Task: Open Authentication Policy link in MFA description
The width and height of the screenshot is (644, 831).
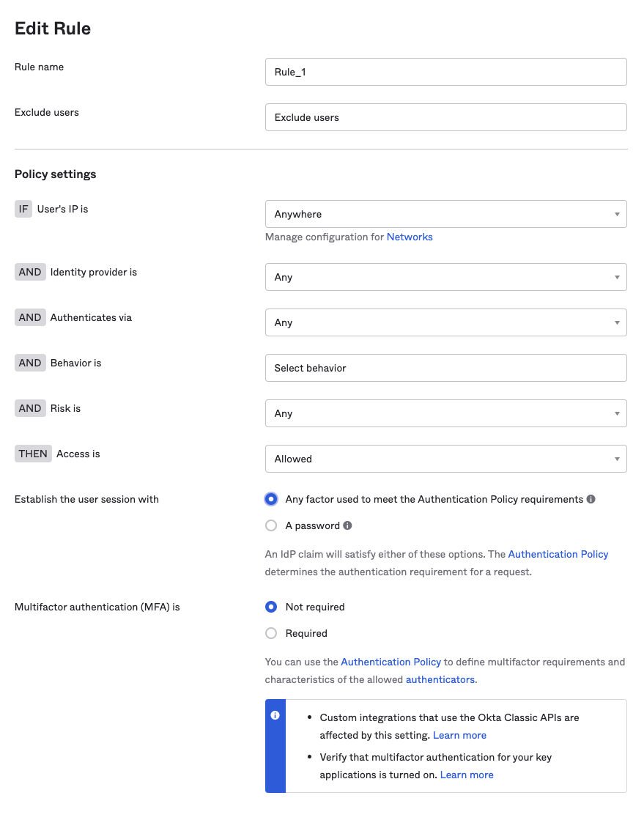Action: 391,662
